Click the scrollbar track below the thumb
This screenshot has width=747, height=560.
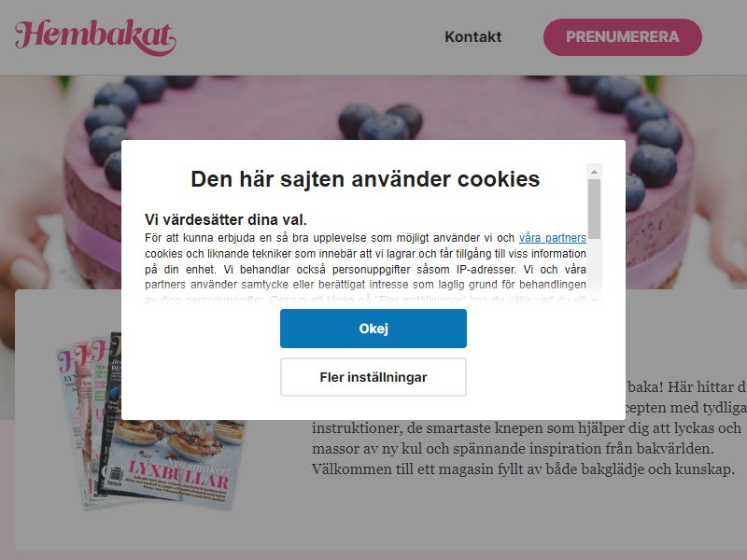tap(594, 267)
